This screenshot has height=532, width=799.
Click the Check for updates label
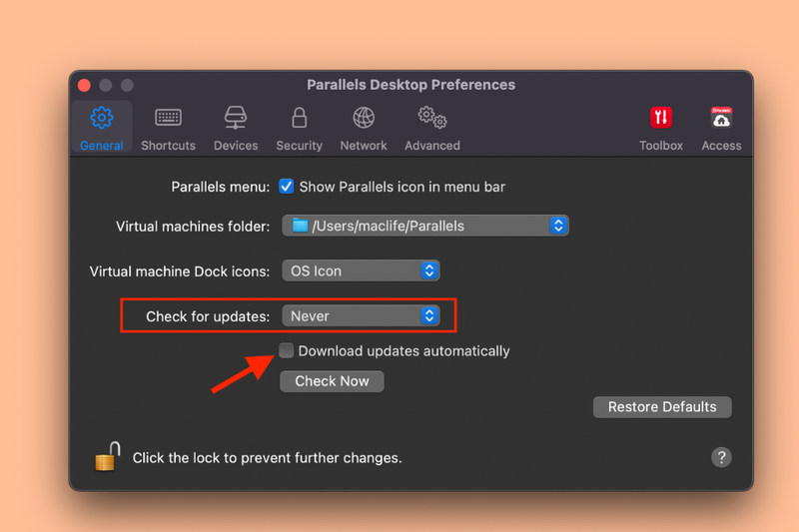coord(208,316)
